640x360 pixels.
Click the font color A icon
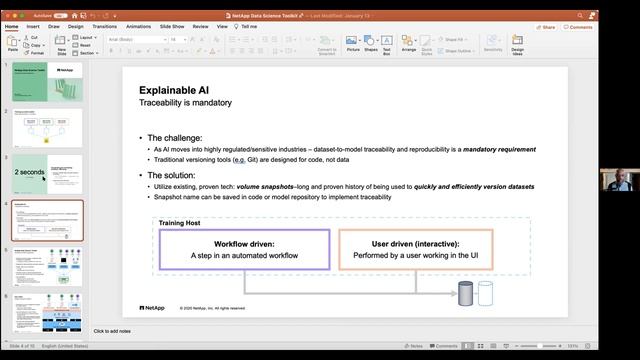(212, 51)
